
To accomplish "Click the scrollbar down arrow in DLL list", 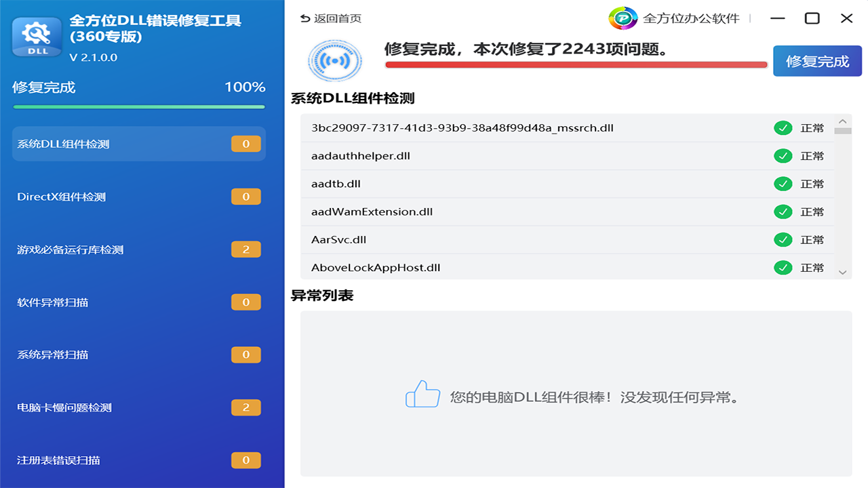I will coord(842,272).
